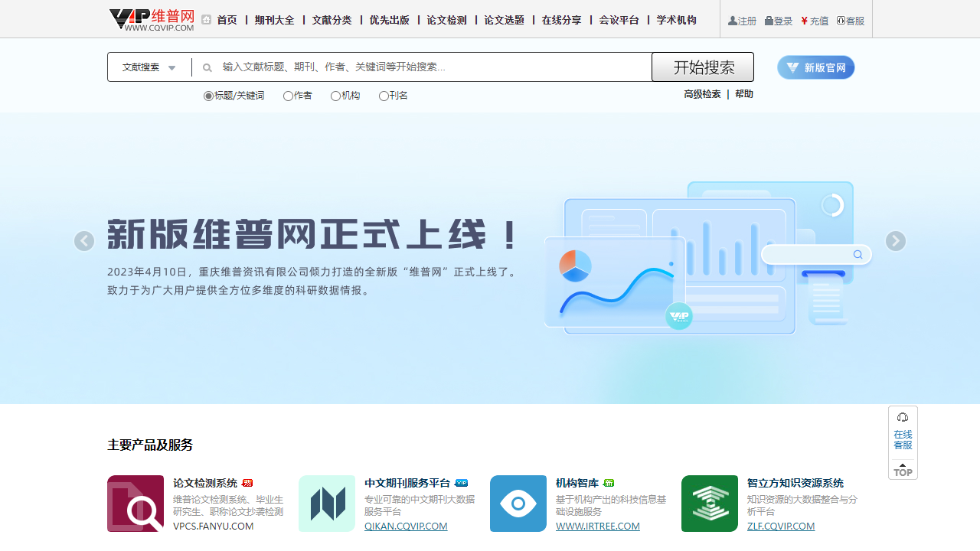Click the home icon beside 首页
This screenshot has height=551, width=980.
point(206,20)
